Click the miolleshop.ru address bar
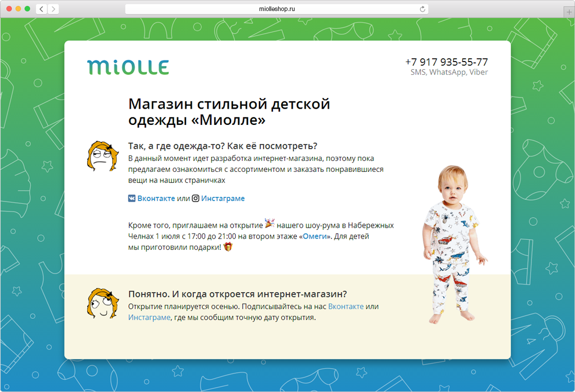575x392 pixels. 276,9
